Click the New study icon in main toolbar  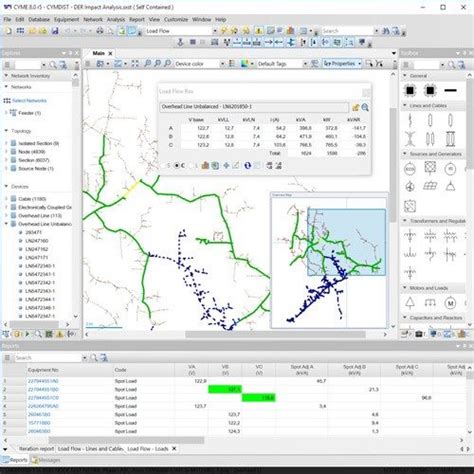[9, 31]
